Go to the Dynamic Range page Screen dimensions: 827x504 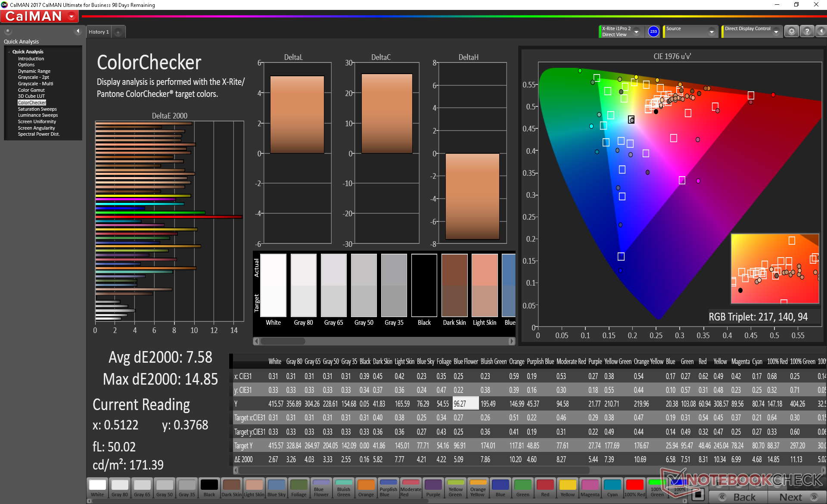pos(34,71)
